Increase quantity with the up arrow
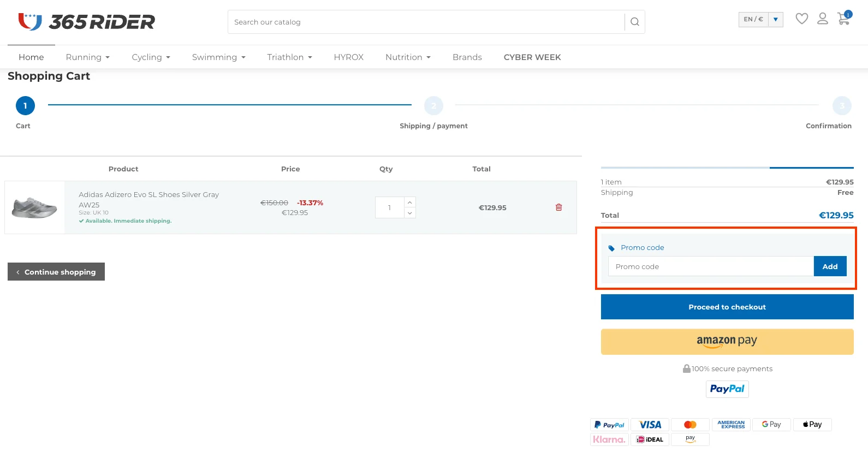Image resolution: width=868 pixels, height=458 pixels. (x=409, y=203)
